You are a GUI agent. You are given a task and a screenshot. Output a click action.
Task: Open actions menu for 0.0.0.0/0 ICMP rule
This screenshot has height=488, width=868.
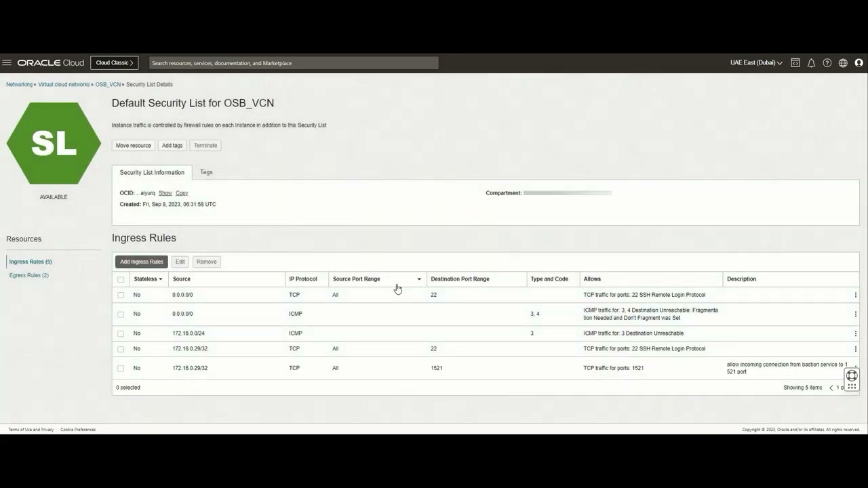click(856, 314)
